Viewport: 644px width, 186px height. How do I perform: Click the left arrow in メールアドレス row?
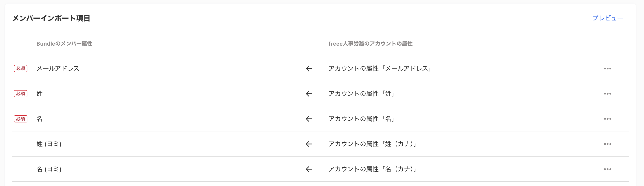click(309, 69)
